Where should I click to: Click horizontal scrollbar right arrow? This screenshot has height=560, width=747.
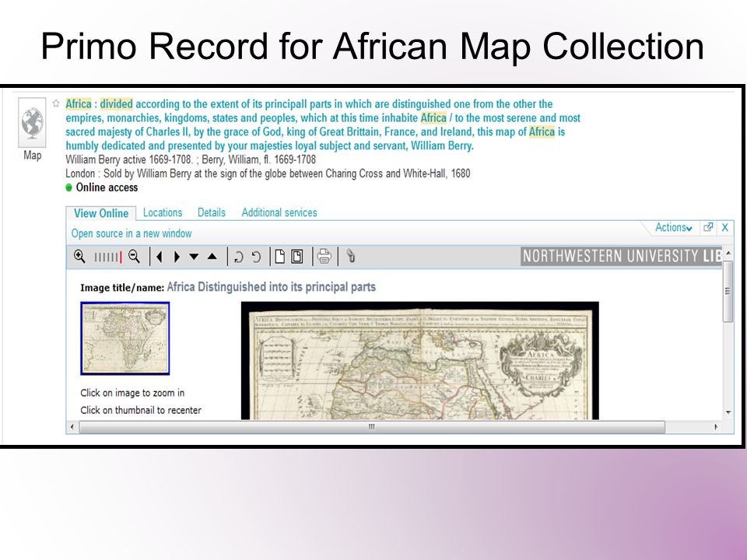[716, 427]
